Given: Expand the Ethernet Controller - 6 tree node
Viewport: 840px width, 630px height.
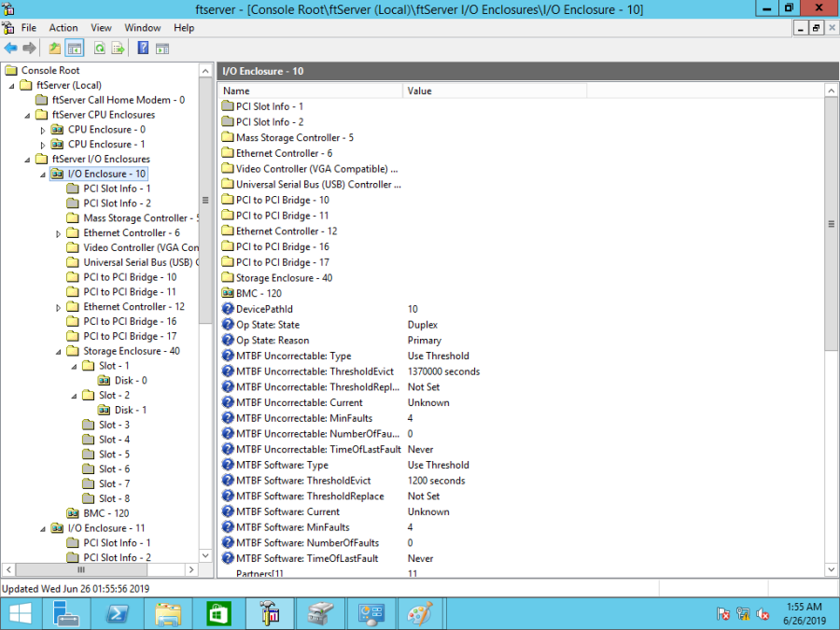Looking at the screenshot, I should pyautogui.click(x=59, y=233).
